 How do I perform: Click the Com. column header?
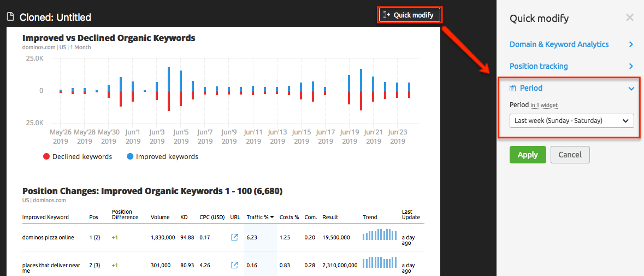[310, 218]
